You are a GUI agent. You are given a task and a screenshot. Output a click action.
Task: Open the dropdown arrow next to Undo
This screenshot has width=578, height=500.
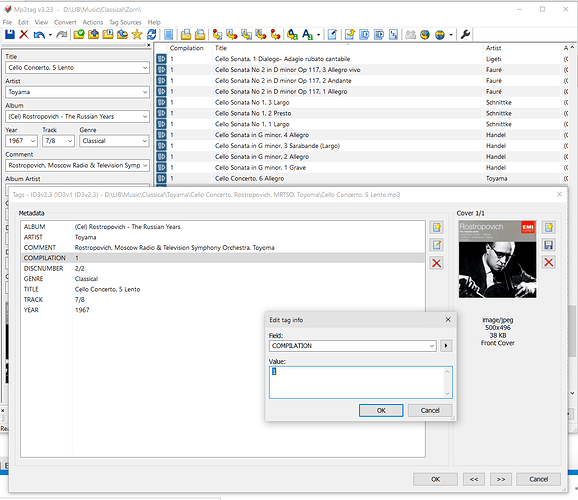(50, 35)
